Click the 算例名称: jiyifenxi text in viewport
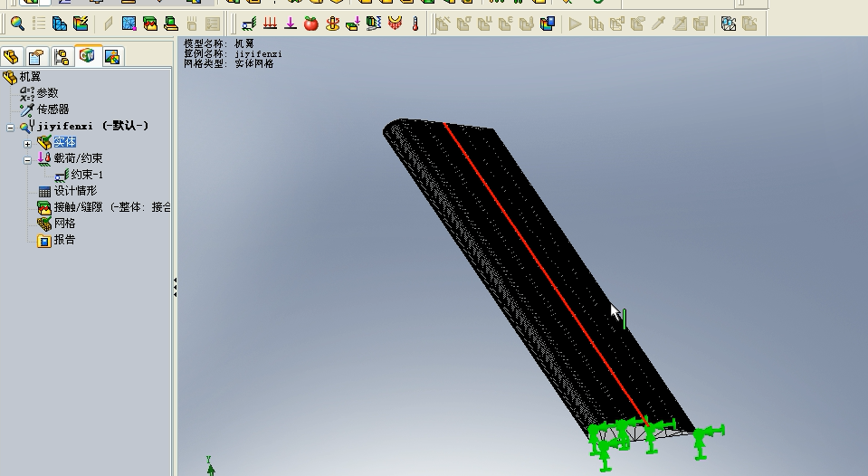The width and height of the screenshot is (868, 476). tap(233, 53)
